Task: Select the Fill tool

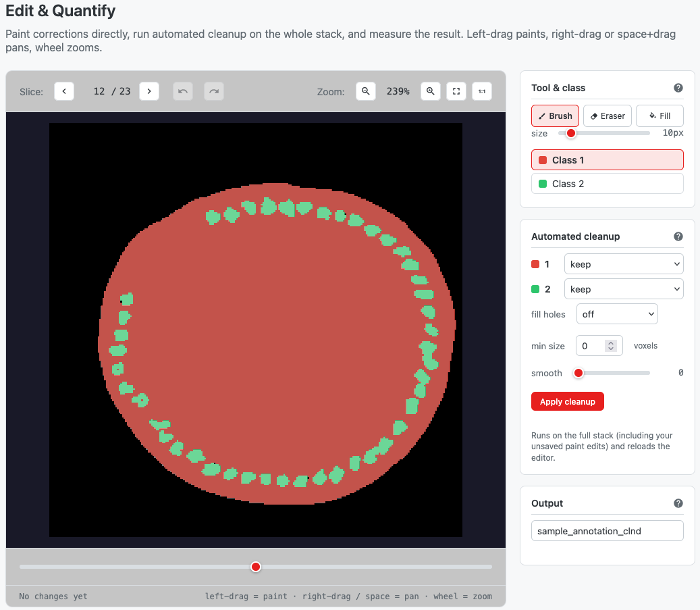Action: coord(659,116)
